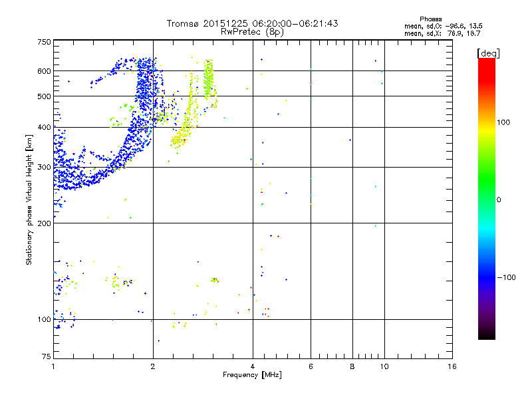Click the 'RwPretec (8p)' subtitle
Viewport: 532px width, 399px height.
click(252, 32)
